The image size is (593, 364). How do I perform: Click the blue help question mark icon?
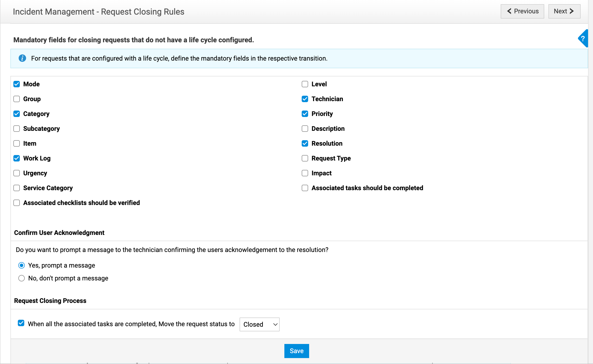(583, 39)
